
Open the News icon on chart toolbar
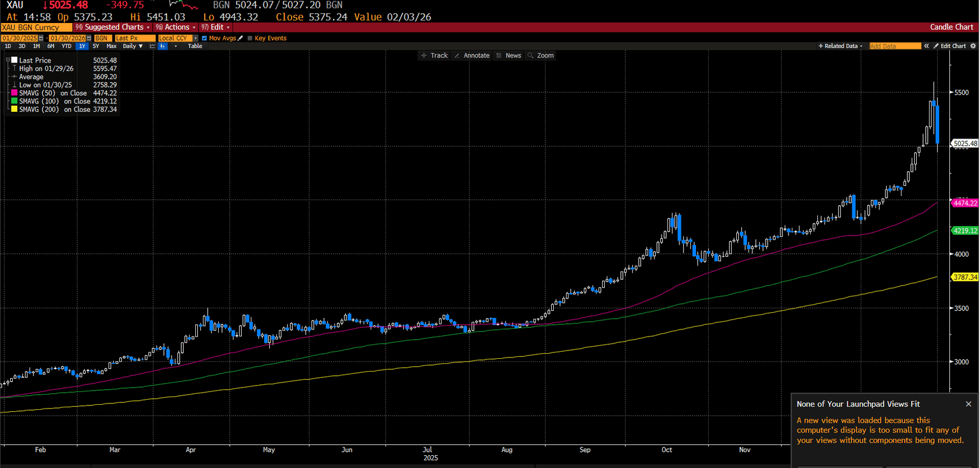[509, 56]
